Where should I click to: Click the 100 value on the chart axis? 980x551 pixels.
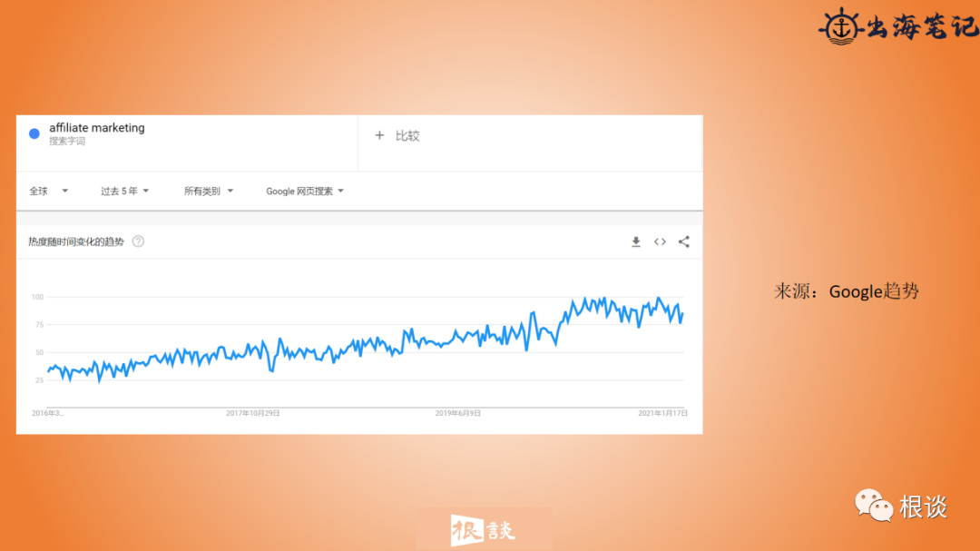(x=37, y=297)
